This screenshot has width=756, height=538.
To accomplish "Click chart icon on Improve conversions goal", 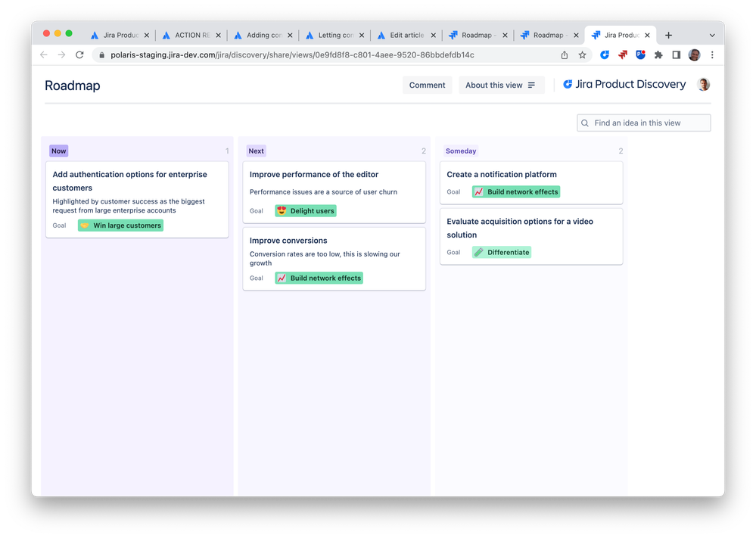I will [x=282, y=278].
